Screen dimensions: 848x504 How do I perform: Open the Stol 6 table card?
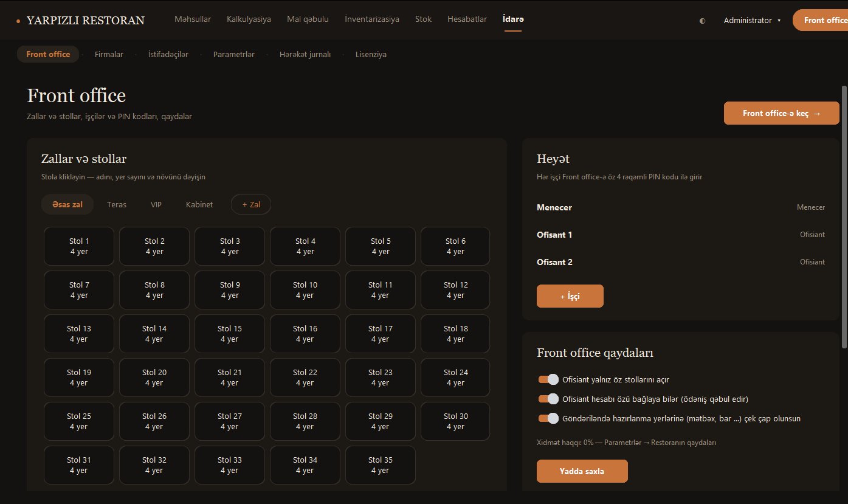pyautogui.click(x=455, y=246)
